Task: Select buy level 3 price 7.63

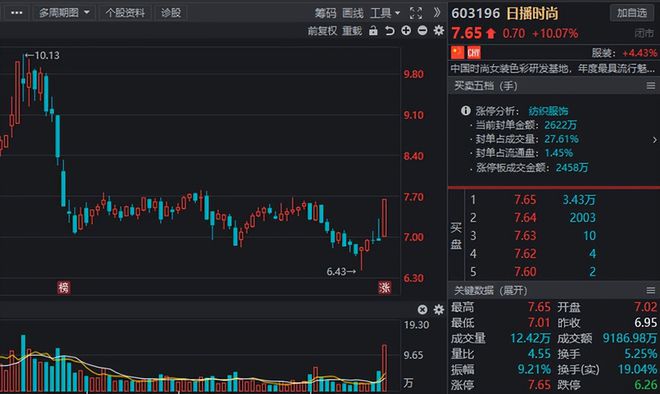Action: 525,236
